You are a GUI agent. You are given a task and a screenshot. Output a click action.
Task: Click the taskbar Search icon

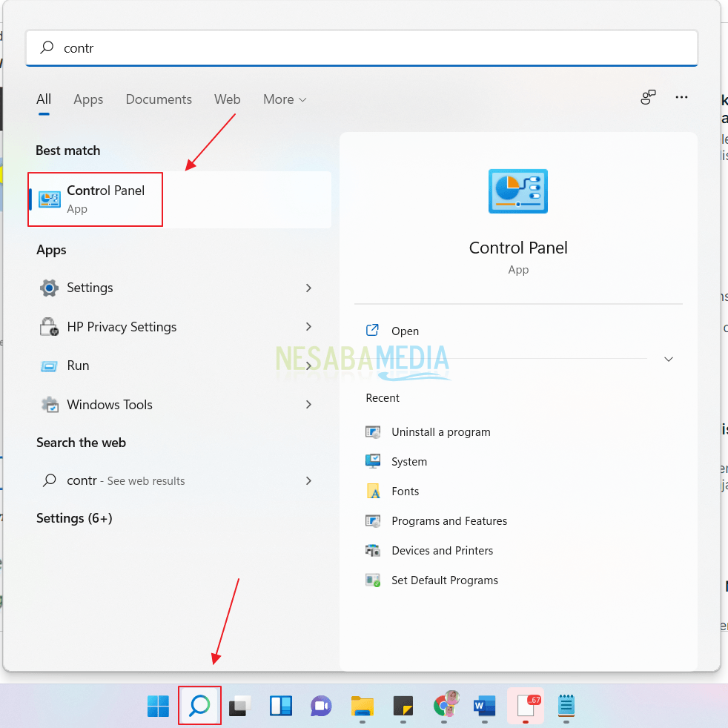tap(199, 707)
